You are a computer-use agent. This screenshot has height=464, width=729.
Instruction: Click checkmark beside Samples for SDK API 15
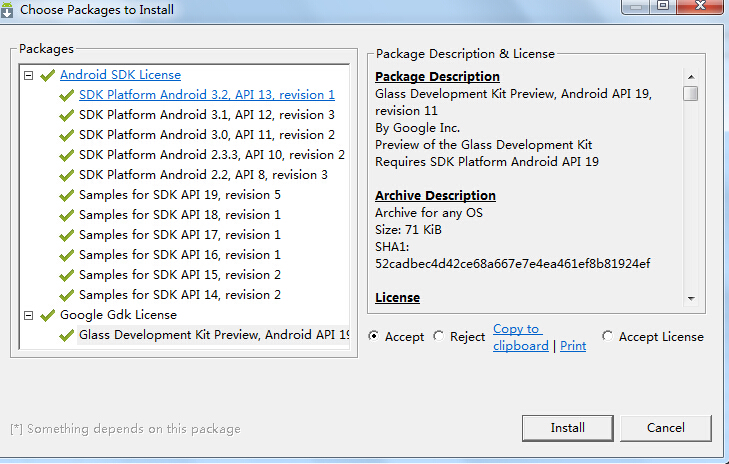point(66,275)
